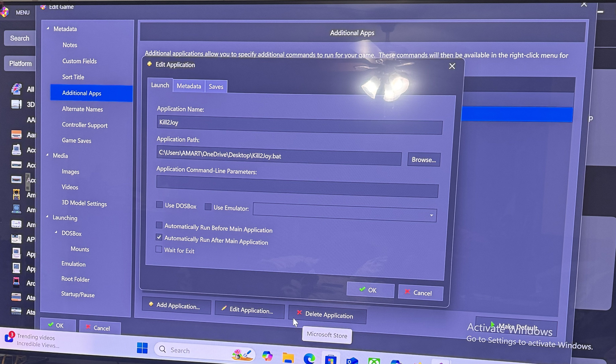Click the green arrow icon on Make Default
The height and width of the screenshot is (364, 616).
(x=493, y=324)
